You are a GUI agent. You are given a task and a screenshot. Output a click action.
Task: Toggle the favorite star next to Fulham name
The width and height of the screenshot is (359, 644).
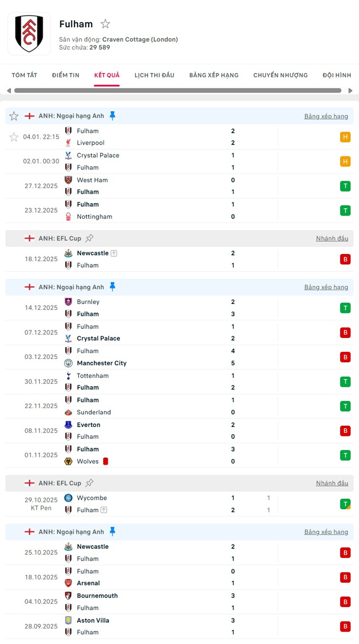[x=105, y=24]
